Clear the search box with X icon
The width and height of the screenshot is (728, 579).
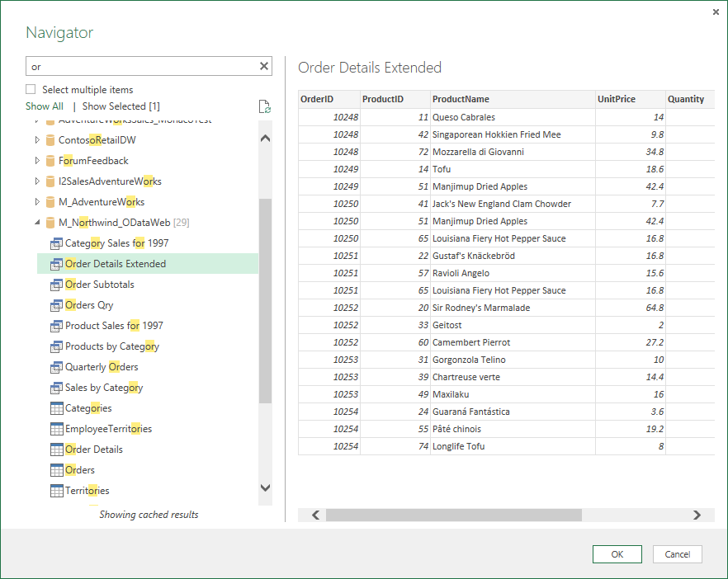point(264,67)
